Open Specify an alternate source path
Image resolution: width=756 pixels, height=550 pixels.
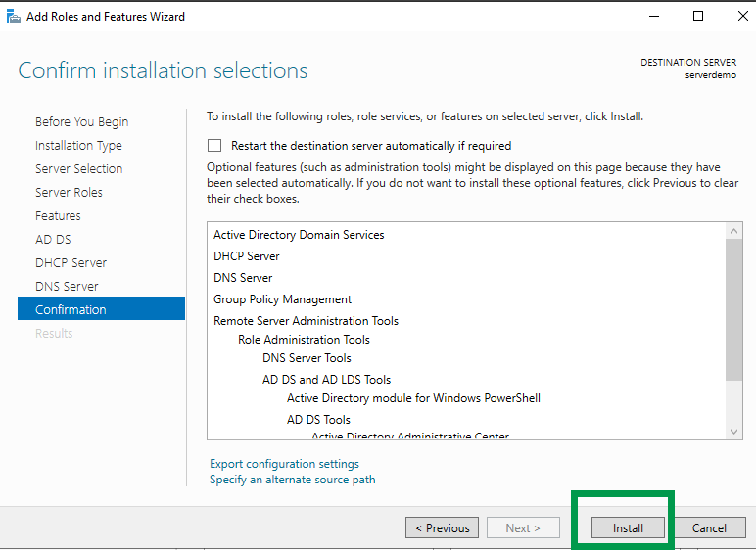click(292, 480)
